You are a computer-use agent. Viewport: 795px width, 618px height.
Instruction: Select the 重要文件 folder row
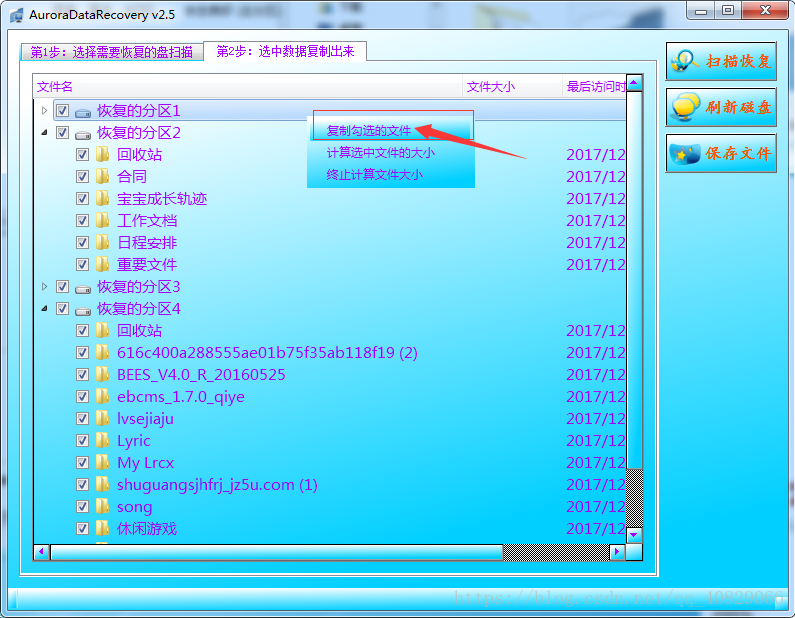[330, 264]
